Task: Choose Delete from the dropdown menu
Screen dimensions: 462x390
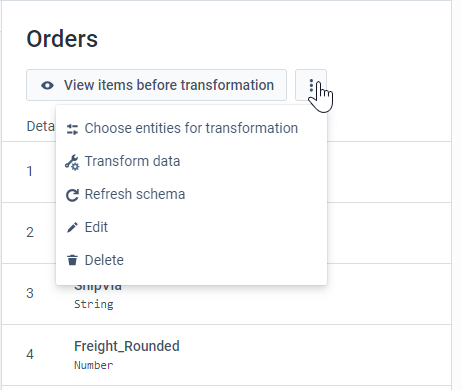Action: 191,260
